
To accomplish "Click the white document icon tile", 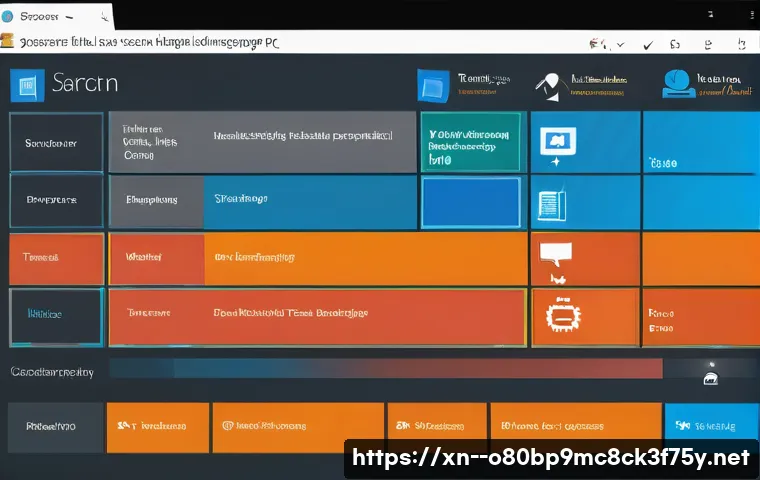I will [546, 204].
